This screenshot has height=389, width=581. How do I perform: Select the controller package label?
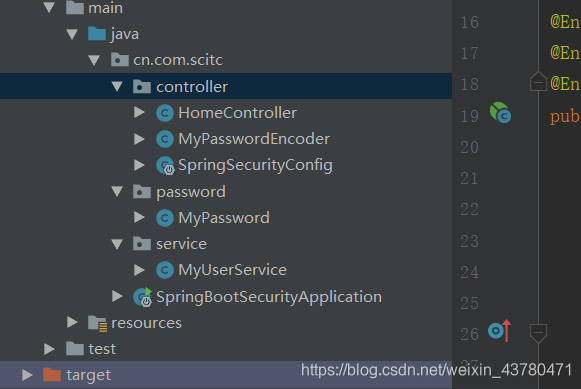tap(192, 87)
